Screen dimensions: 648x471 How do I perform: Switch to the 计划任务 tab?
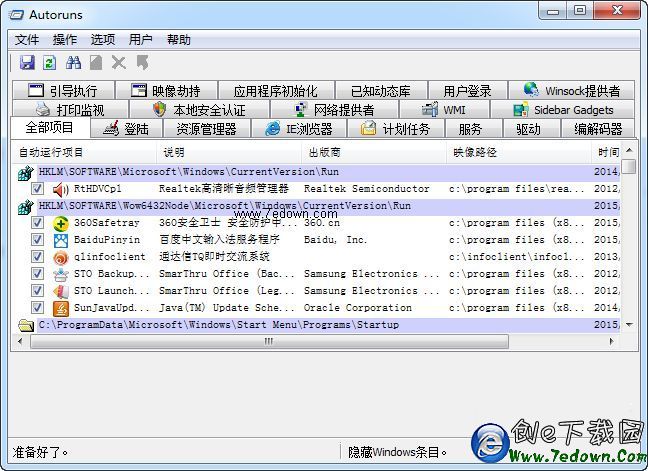(396, 129)
